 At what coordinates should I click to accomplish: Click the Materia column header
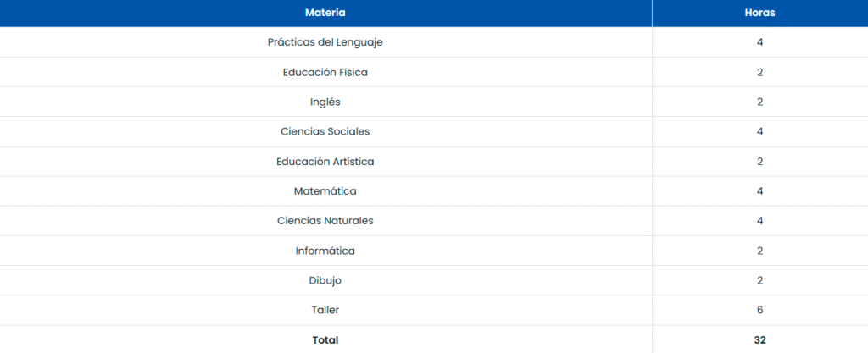325,13
